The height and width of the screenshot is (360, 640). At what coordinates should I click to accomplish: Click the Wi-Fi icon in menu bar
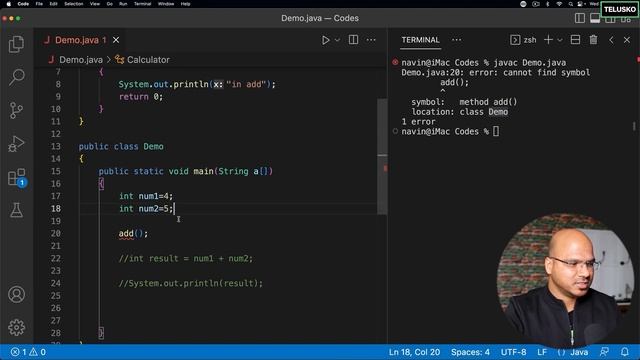pyautogui.click(x=559, y=4)
